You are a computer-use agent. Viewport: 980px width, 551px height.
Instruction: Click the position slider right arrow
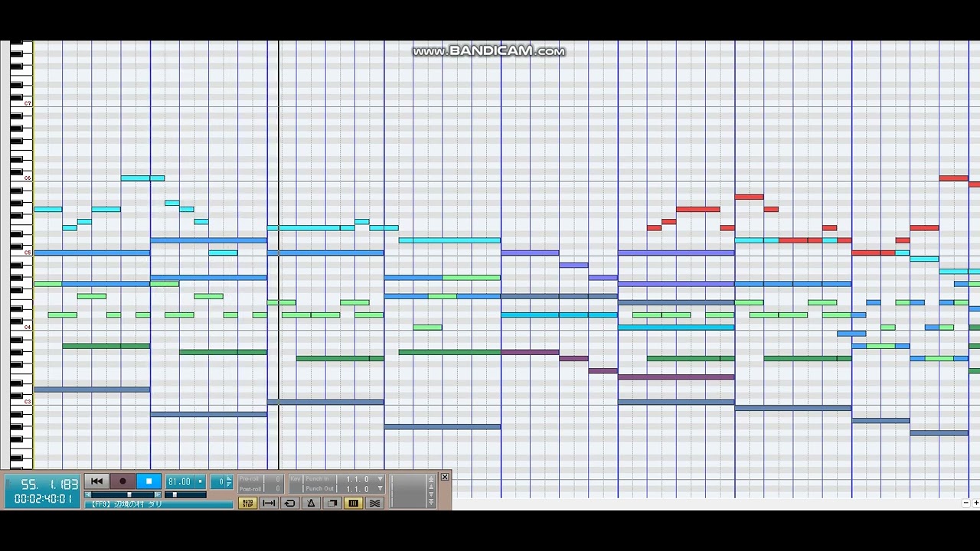click(158, 494)
